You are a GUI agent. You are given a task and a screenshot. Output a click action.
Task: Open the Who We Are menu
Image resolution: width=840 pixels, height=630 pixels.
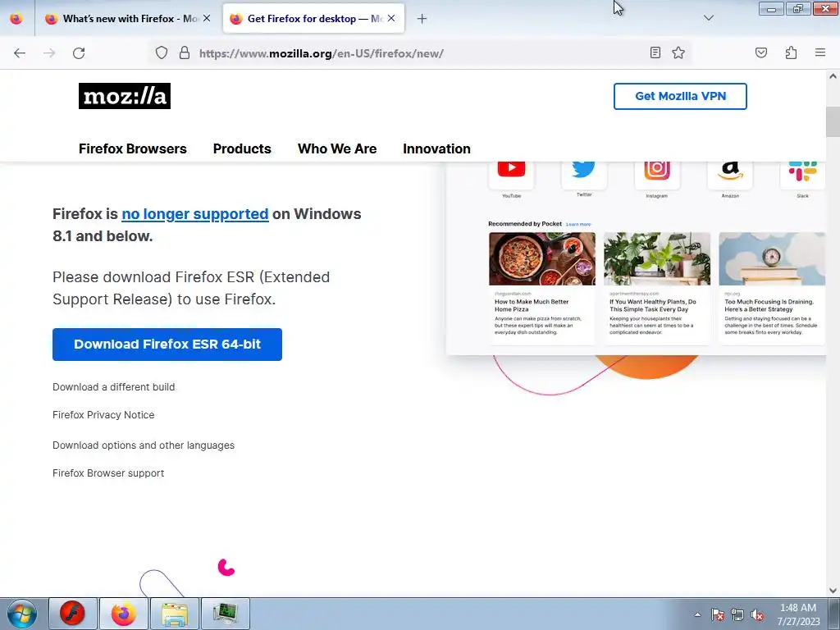[x=337, y=149]
